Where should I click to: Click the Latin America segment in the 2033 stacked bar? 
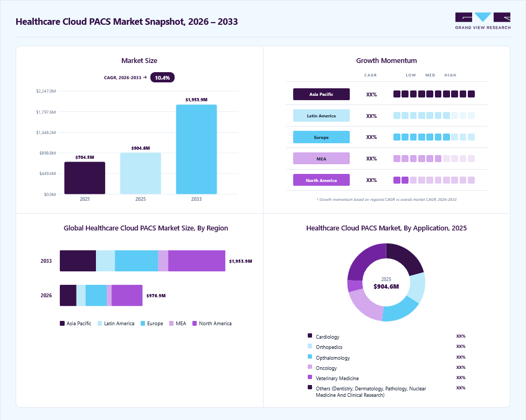tap(105, 261)
